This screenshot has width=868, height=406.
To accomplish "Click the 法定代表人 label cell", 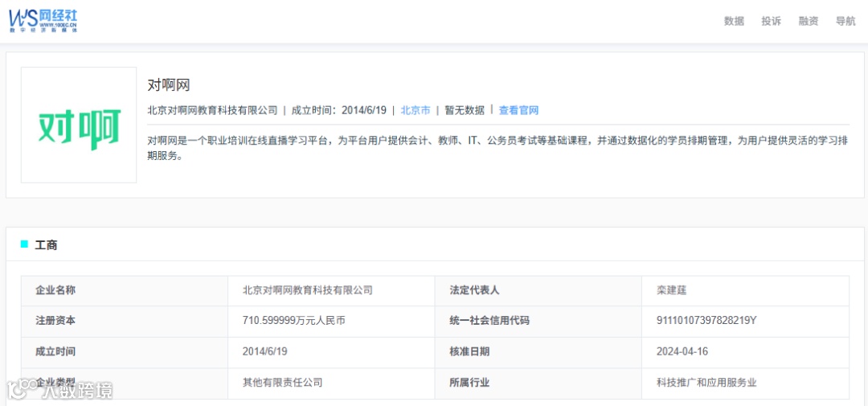I will 538,290.
